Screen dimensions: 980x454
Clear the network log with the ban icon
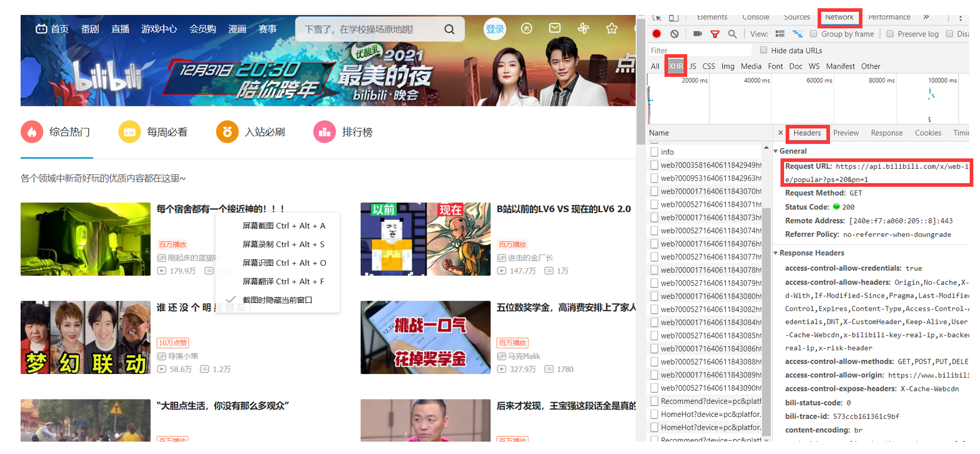[674, 34]
